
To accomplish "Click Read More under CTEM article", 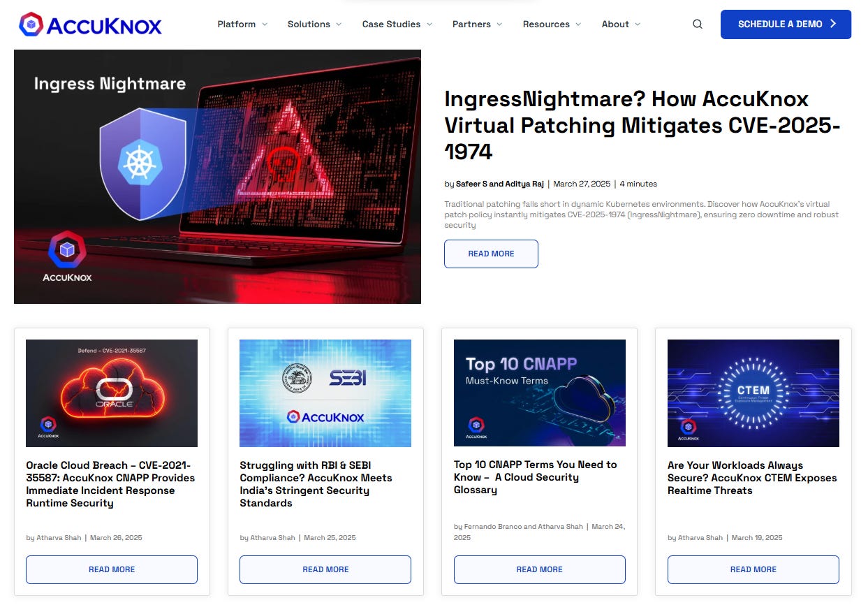I will [753, 569].
